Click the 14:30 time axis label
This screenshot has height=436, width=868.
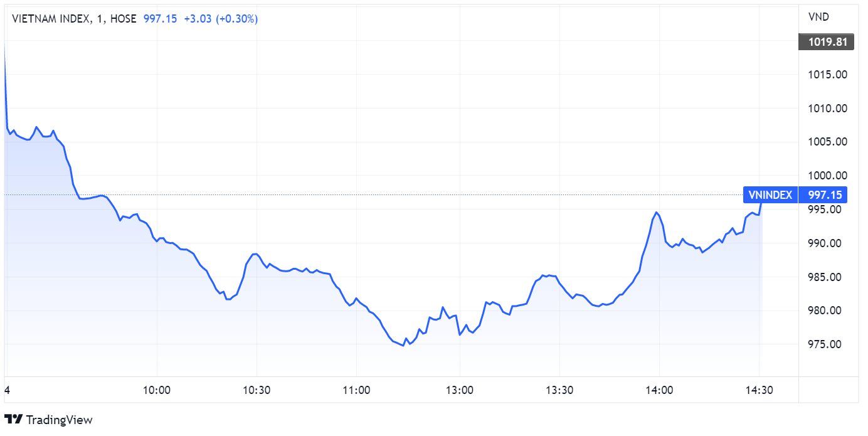coord(759,390)
